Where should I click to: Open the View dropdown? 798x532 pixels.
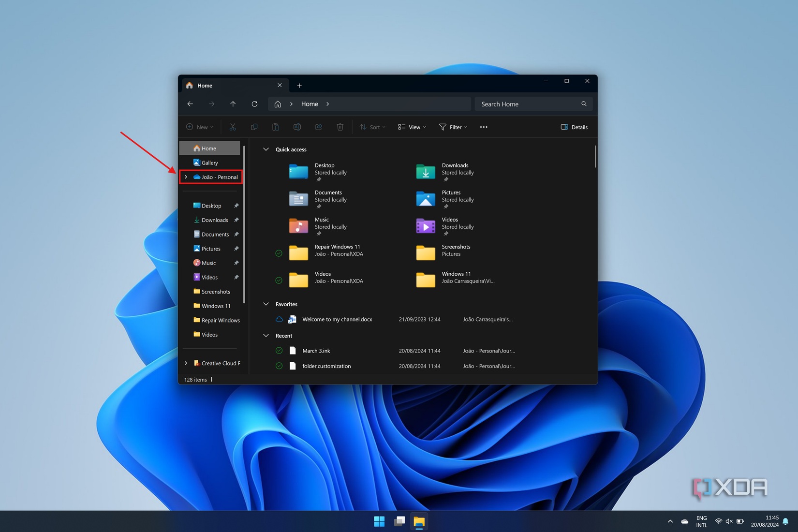point(412,127)
